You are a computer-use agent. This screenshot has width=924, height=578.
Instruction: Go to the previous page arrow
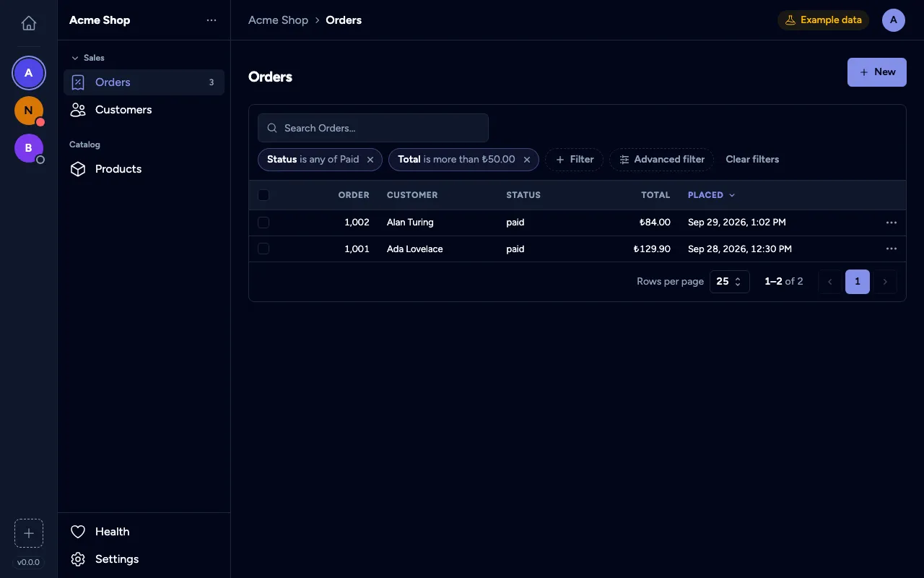click(x=830, y=282)
